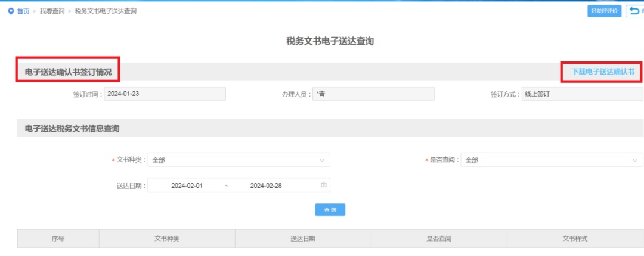Viewport: 644px width, 256px height.
Task: Click the chevron arrow of 文书种类 combo box
Action: [322, 160]
